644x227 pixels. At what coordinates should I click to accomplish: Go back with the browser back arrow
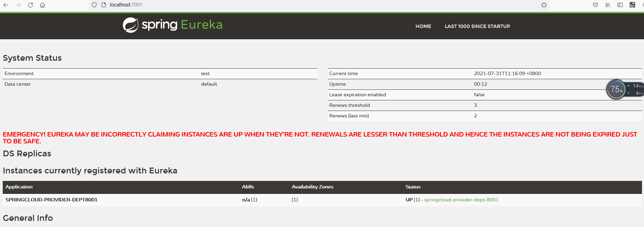coord(6,5)
